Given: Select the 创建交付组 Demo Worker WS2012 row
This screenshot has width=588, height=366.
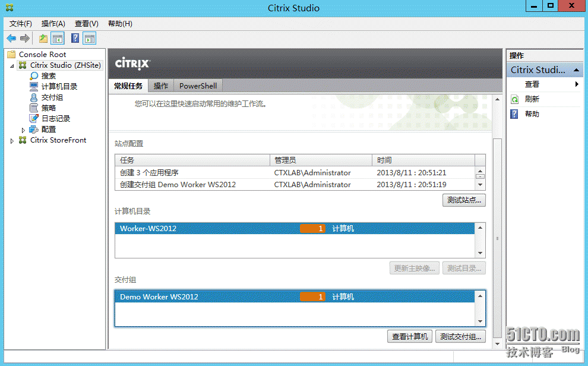Looking at the screenshot, I should (295, 185).
